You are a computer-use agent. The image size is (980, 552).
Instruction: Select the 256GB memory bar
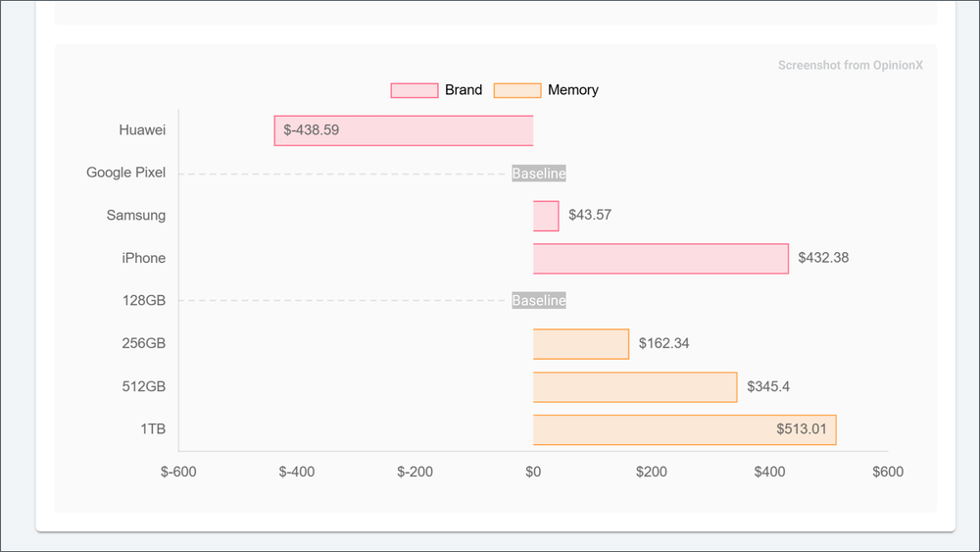580,344
